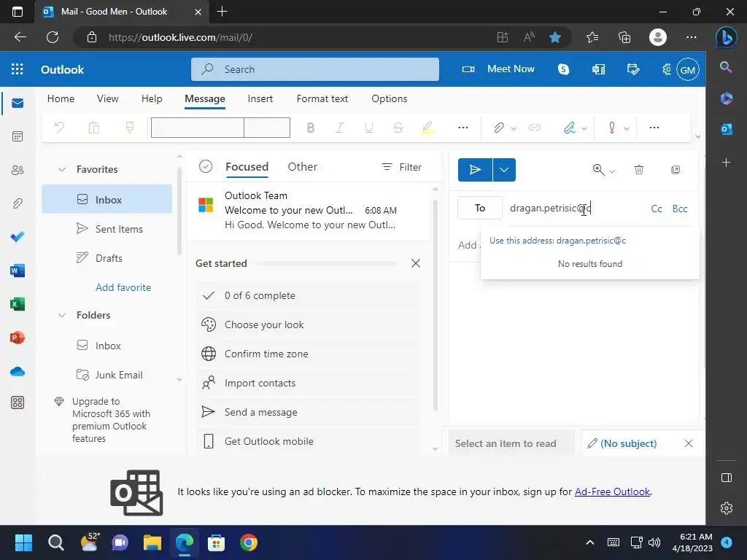Click the Attach file paperclip icon
Viewport: 747px width, 560px height.
click(x=498, y=128)
